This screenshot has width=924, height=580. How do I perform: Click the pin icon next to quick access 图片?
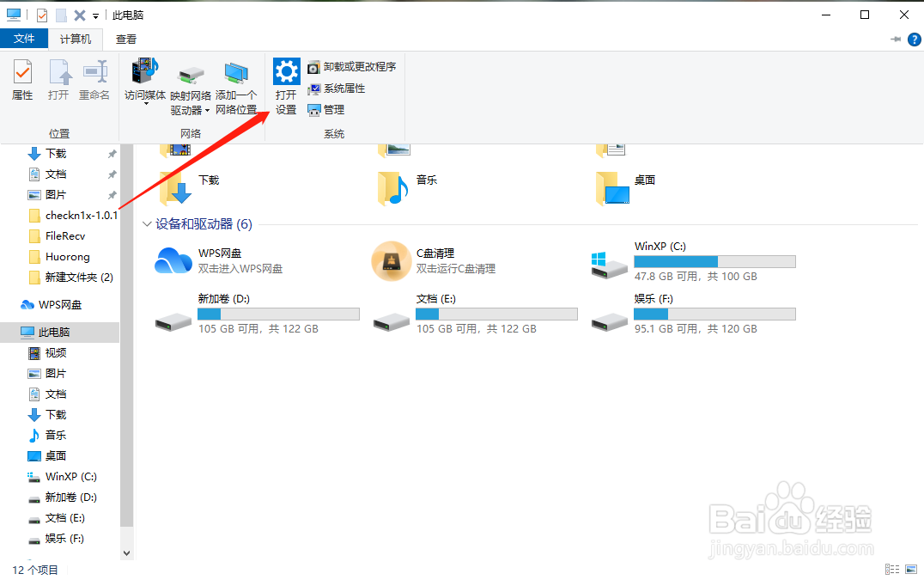click(112, 195)
